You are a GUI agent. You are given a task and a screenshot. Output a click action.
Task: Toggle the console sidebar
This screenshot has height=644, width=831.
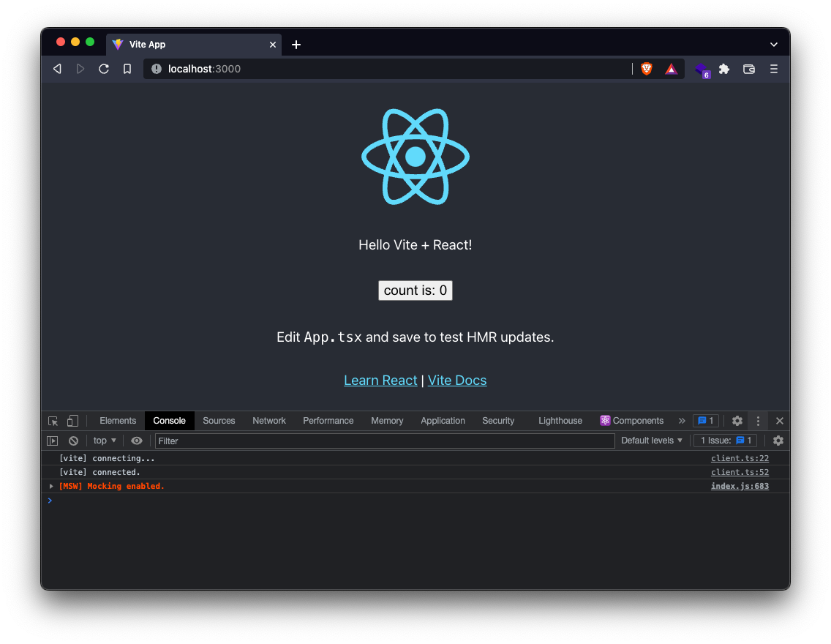[52, 441]
